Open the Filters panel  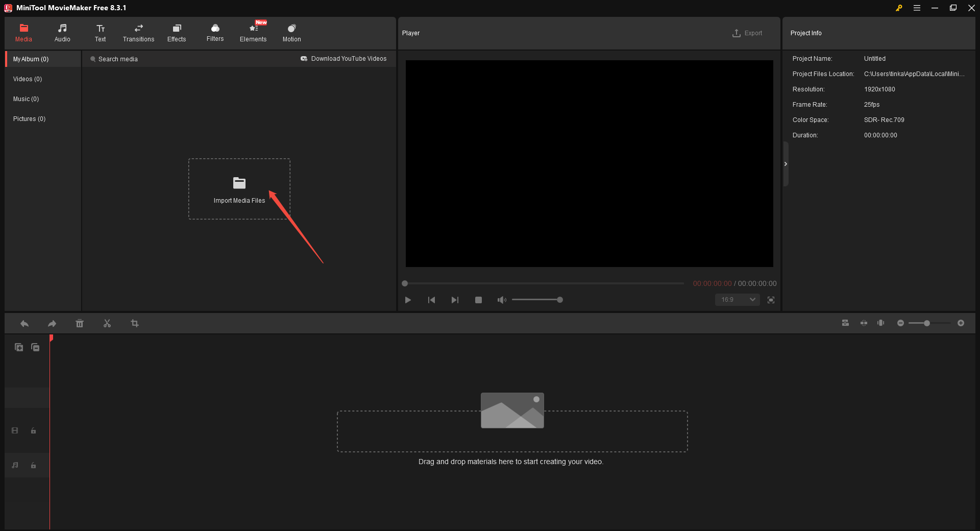pyautogui.click(x=215, y=33)
